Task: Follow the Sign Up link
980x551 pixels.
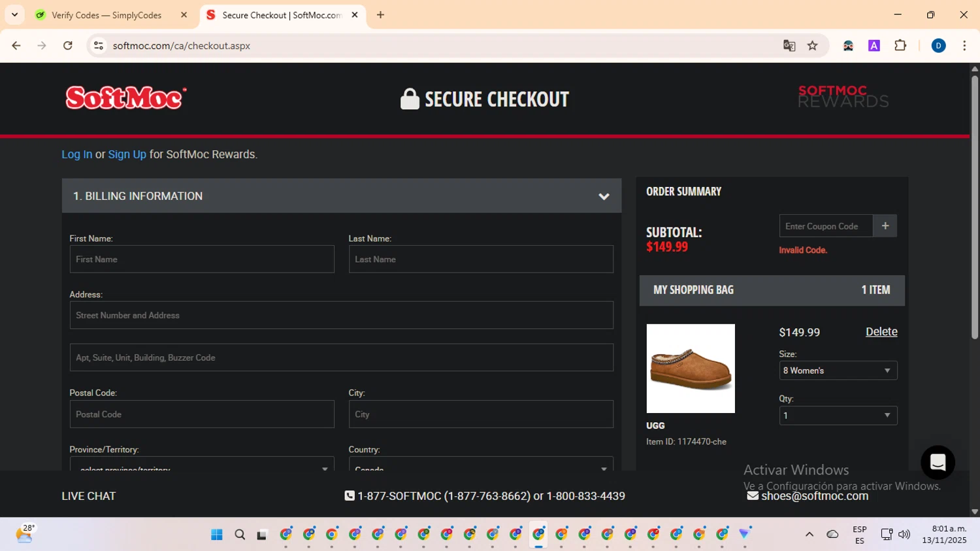Action: [127, 154]
